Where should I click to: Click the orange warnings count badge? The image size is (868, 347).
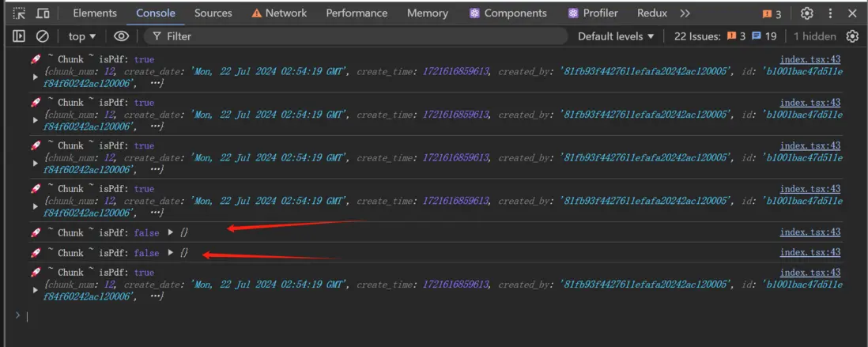pos(772,13)
